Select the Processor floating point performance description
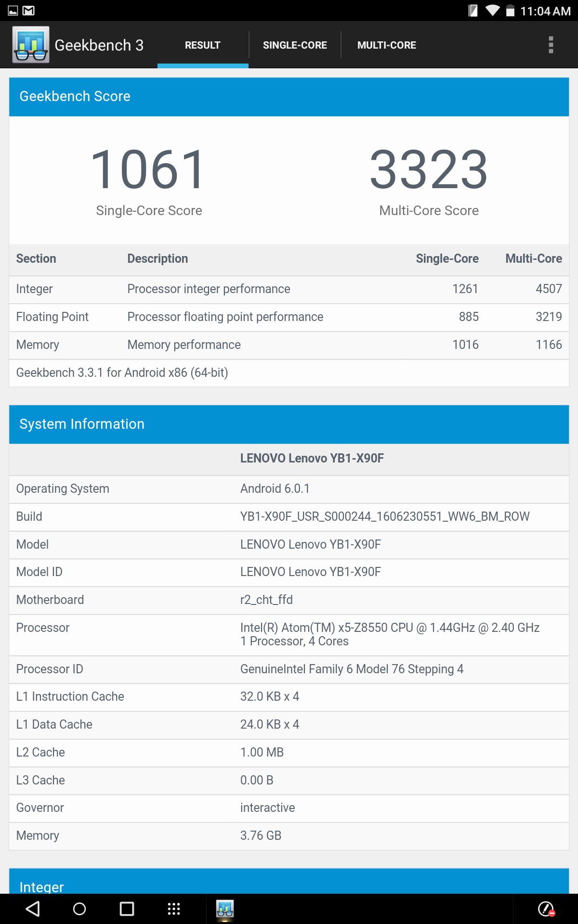578x924 pixels. pyautogui.click(x=225, y=317)
